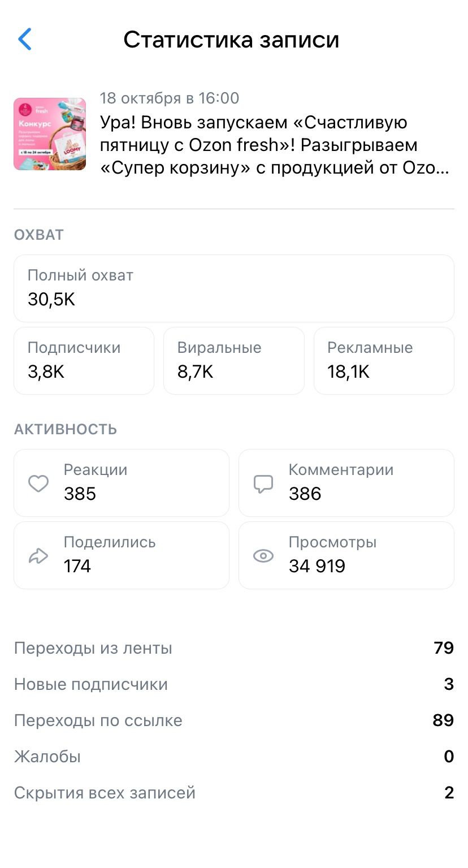Tap the Переходы по ссылке row
This screenshot has width=468, height=868.
234,720
